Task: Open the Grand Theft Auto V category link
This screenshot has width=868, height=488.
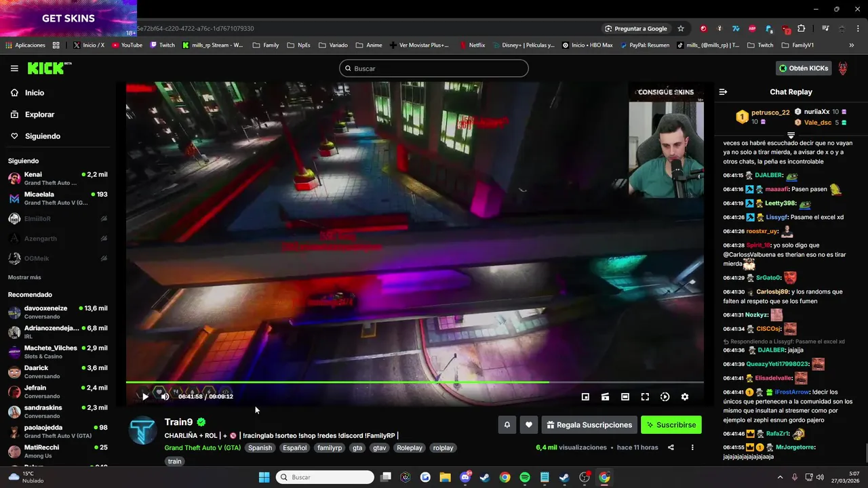Action: pyautogui.click(x=202, y=448)
